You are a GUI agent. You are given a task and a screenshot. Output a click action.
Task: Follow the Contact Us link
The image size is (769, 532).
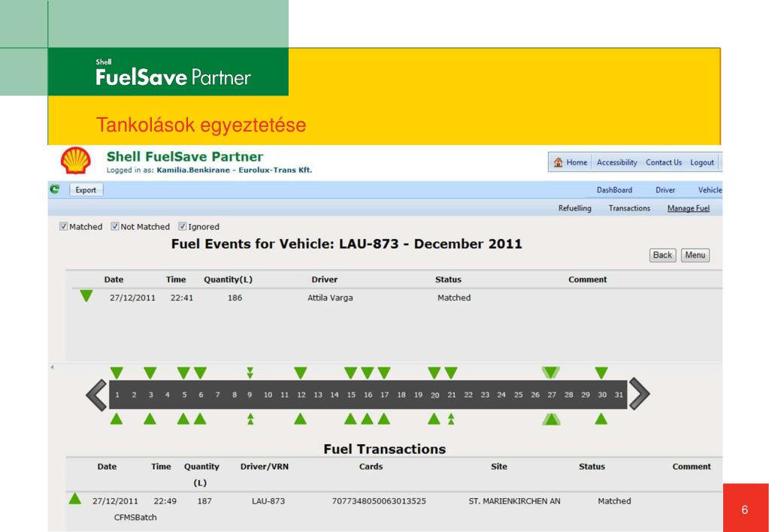(x=664, y=162)
